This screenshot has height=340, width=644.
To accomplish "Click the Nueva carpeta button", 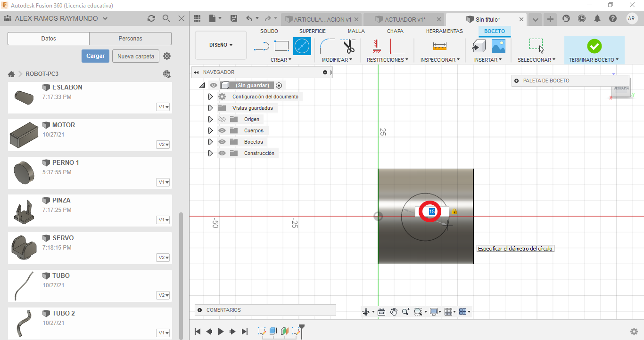I will [136, 56].
